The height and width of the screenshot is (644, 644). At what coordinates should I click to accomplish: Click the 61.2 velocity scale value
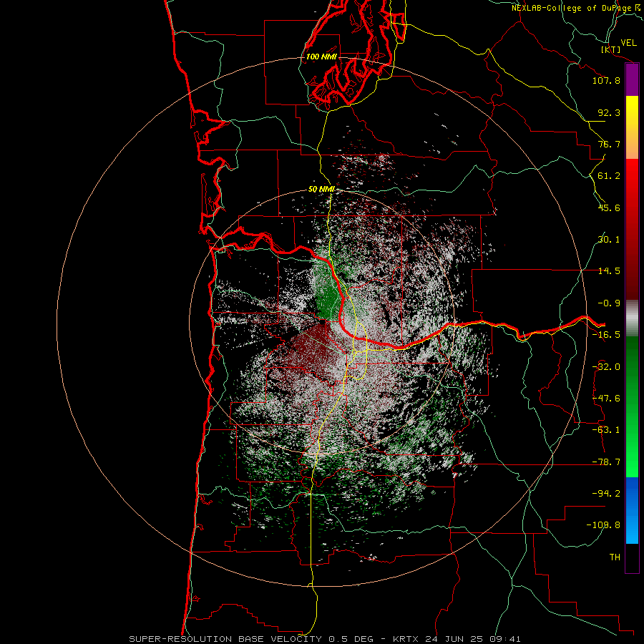[609, 175]
